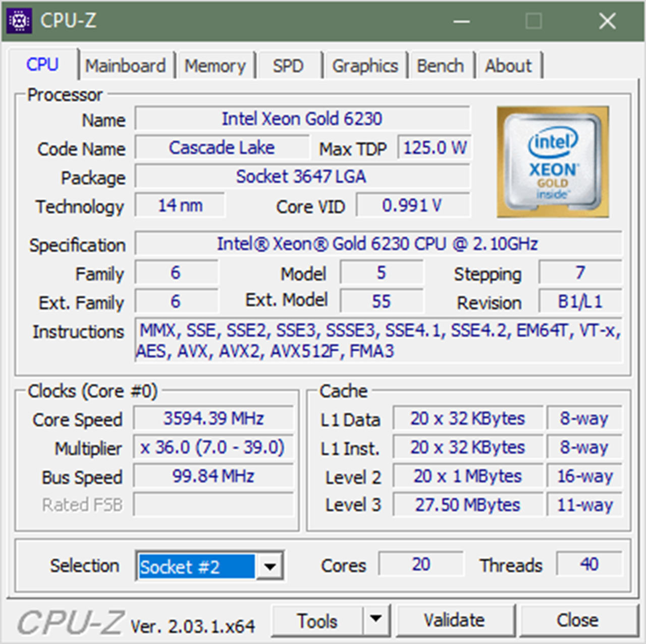Open the Socket selection dropdown arrow
The width and height of the screenshot is (646, 644).
(x=270, y=566)
